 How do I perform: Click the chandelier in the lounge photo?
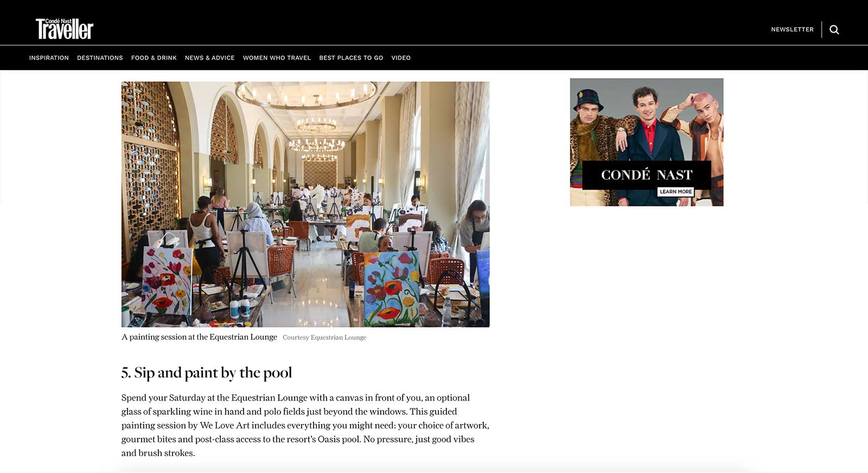pos(307,95)
